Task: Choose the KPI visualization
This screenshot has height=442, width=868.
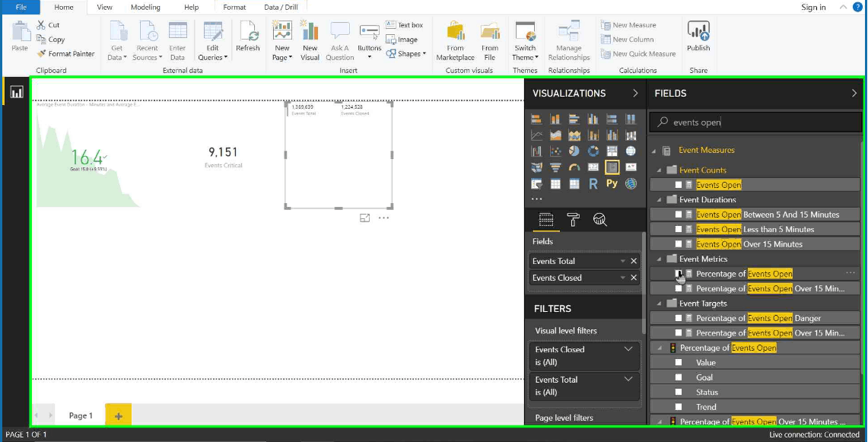Action: click(x=631, y=167)
